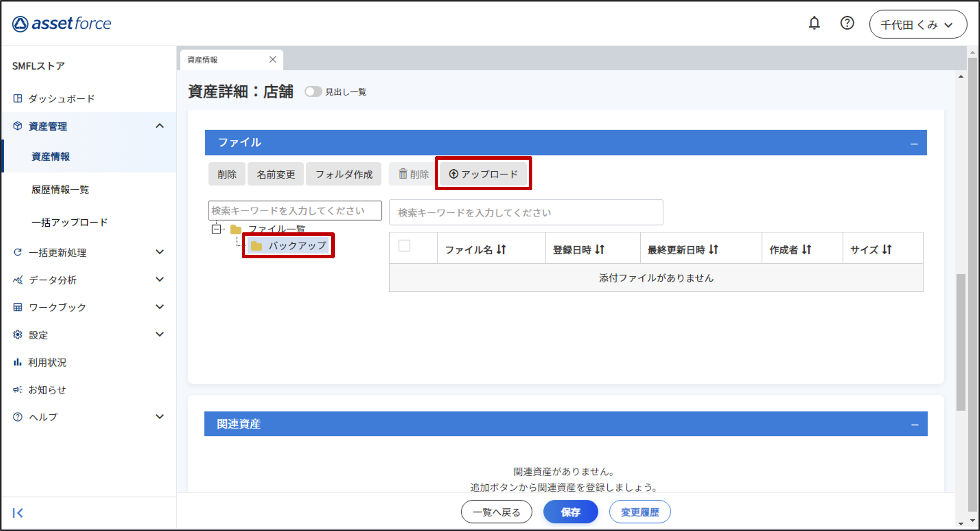Screen dimensions: 980x531
Task: Toggle the heading list (見出し一覧) switch
Action: click(x=313, y=92)
